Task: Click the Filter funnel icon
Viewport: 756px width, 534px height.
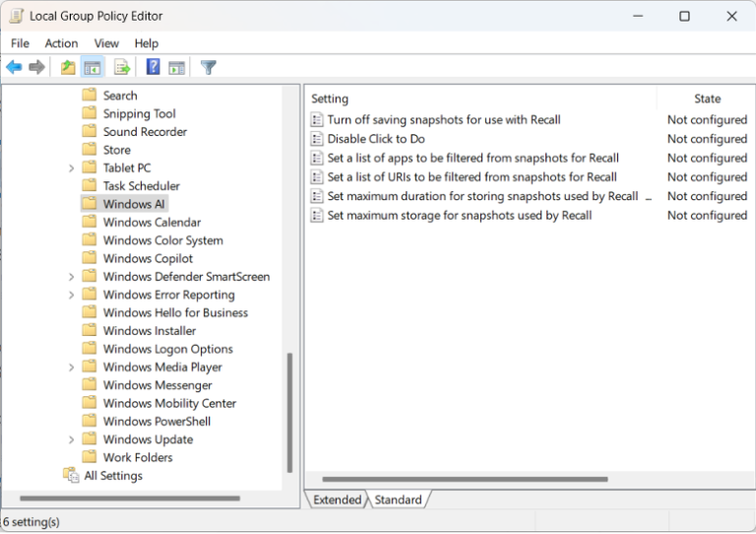Action: click(209, 67)
